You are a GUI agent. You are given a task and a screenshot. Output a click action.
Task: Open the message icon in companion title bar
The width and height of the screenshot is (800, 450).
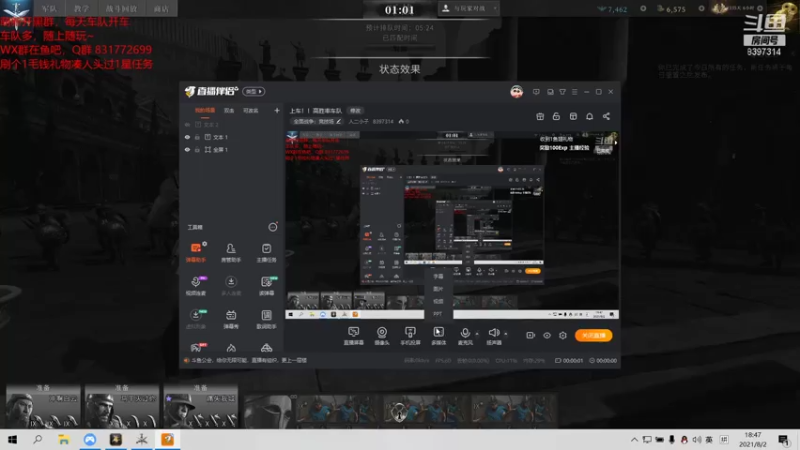click(536, 92)
